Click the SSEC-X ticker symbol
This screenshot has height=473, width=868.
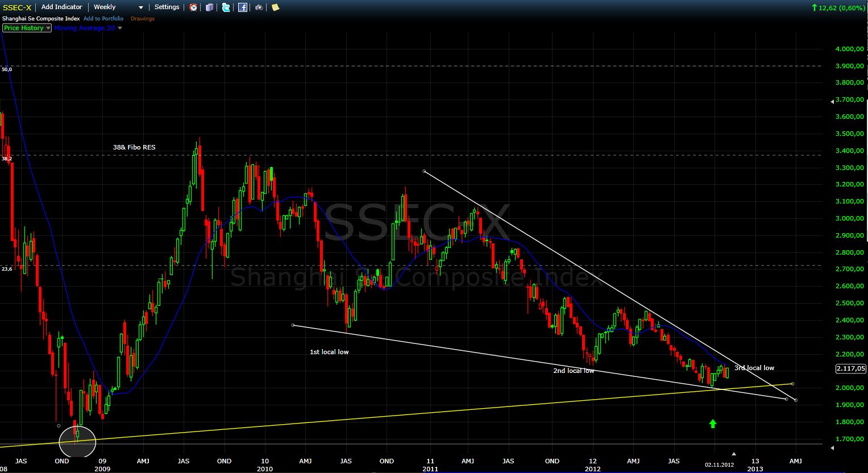click(x=17, y=7)
